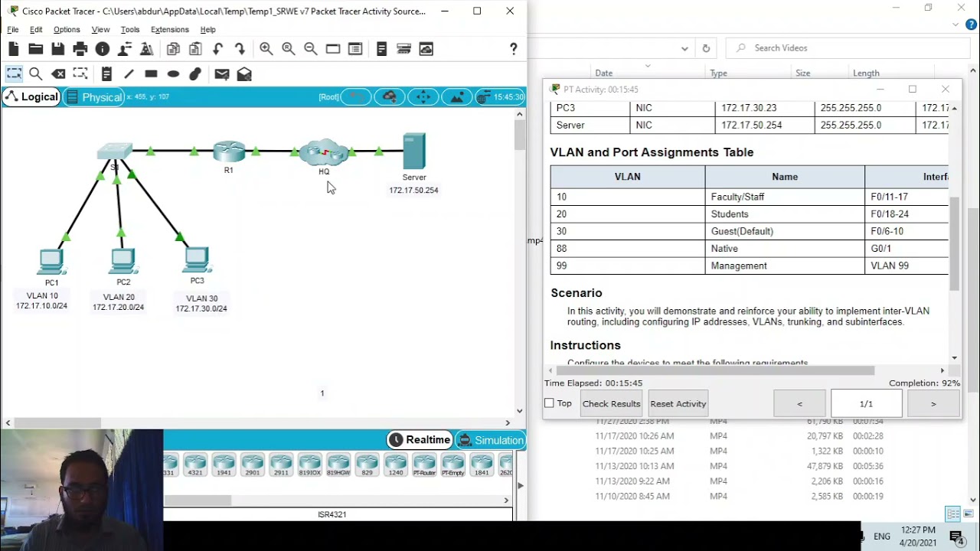Image resolution: width=980 pixels, height=551 pixels.
Task: Click the Paste icon in the toolbar
Action: tap(195, 49)
